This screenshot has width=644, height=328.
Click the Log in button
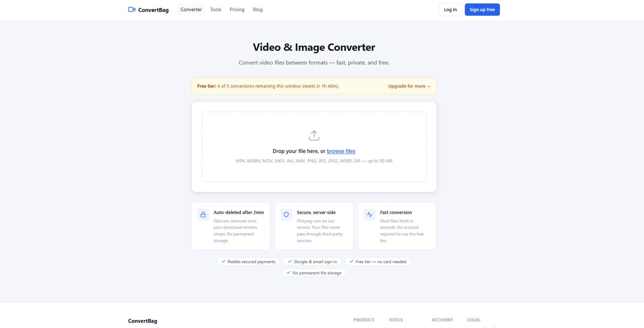click(x=450, y=10)
